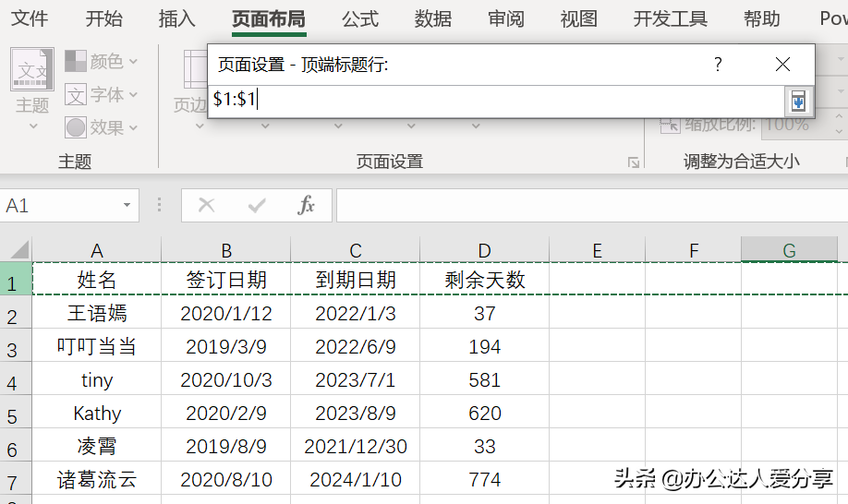Select column E header
Image resolution: width=848 pixels, height=504 pixels.
[x=597, y=250]
